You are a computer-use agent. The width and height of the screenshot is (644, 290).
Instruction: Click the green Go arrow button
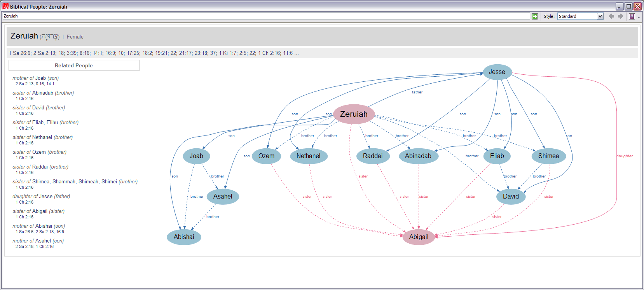[535, 16]
